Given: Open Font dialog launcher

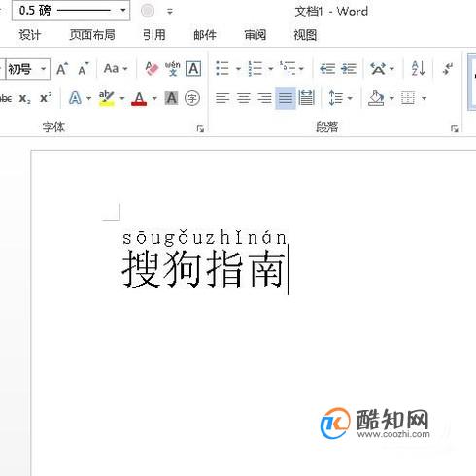Looking at the screenshot, I should point(200,129).
